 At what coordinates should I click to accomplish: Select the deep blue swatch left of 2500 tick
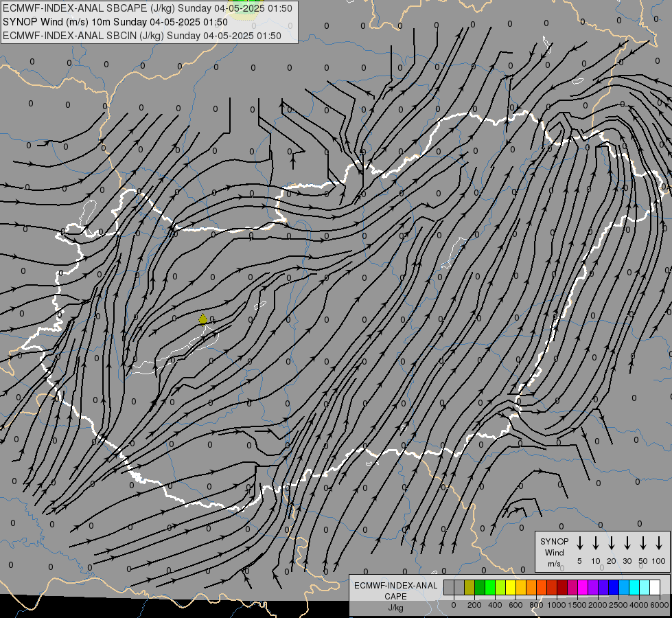click(614, 587)
